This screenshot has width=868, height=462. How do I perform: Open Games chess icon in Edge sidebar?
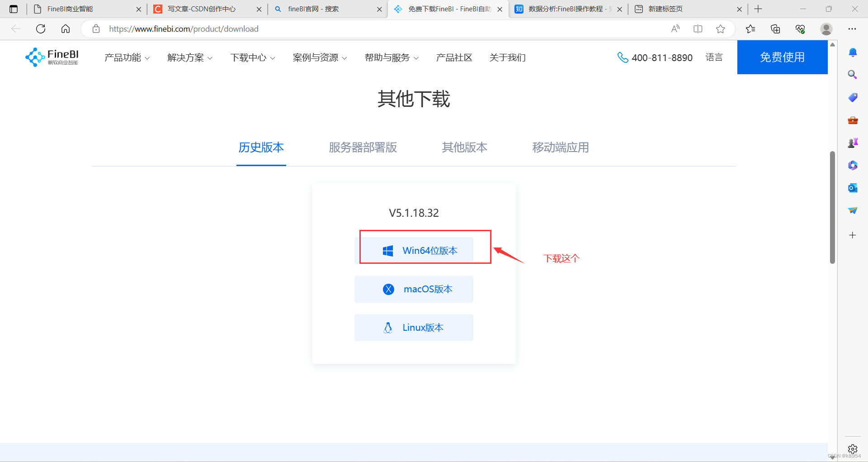tap(853, 143)
